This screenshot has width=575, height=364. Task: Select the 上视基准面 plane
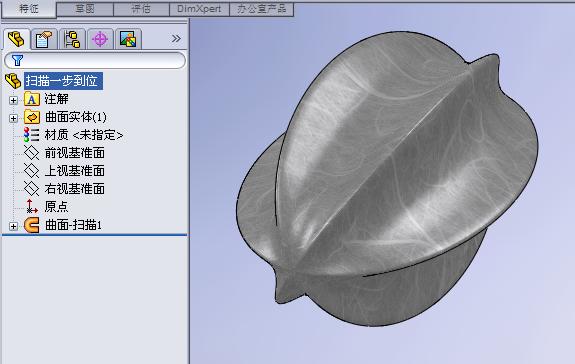tap(75, 170)
